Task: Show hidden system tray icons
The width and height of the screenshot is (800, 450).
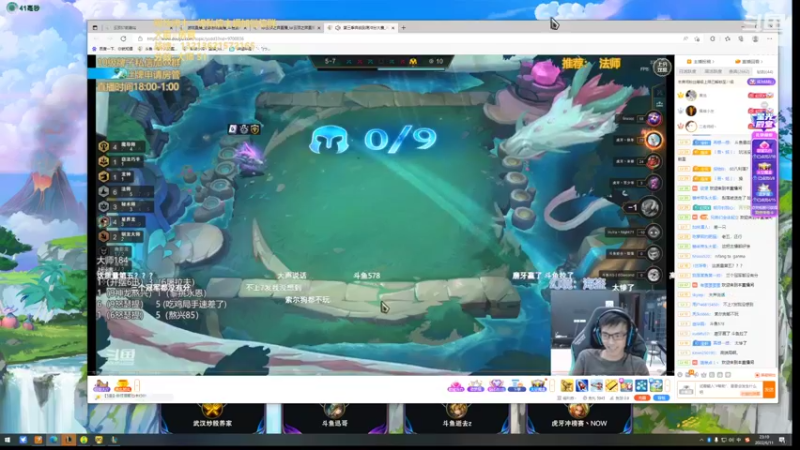Action: pos(701,440)
